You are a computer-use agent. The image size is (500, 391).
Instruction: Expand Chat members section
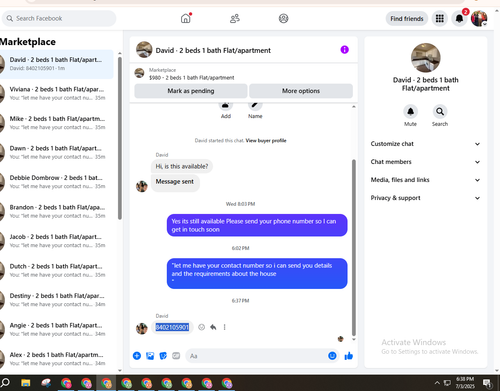coord(425,162)
